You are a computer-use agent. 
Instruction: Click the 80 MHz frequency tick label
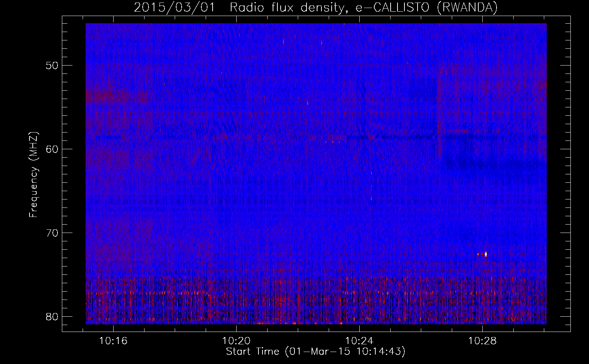pyautogui.click(x=52, y=316)
